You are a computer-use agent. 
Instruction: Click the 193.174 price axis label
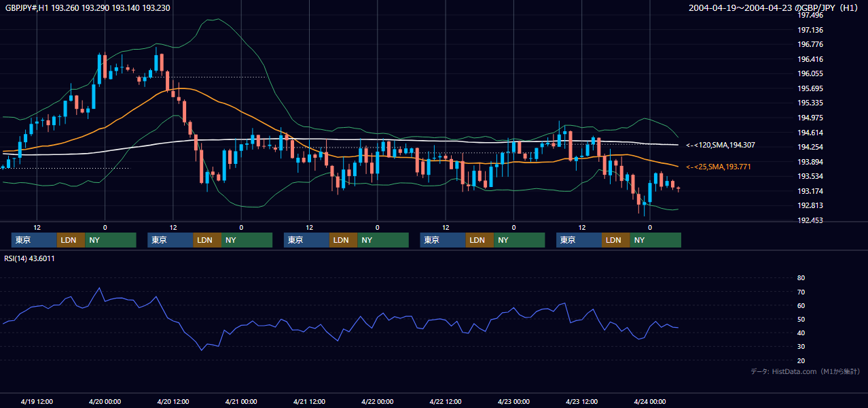point(810,191)
